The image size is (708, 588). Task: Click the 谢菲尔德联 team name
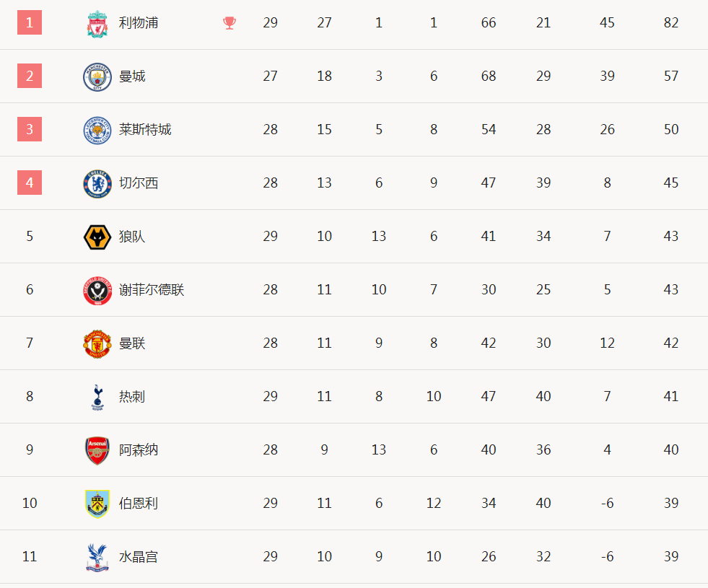[152, 290]
